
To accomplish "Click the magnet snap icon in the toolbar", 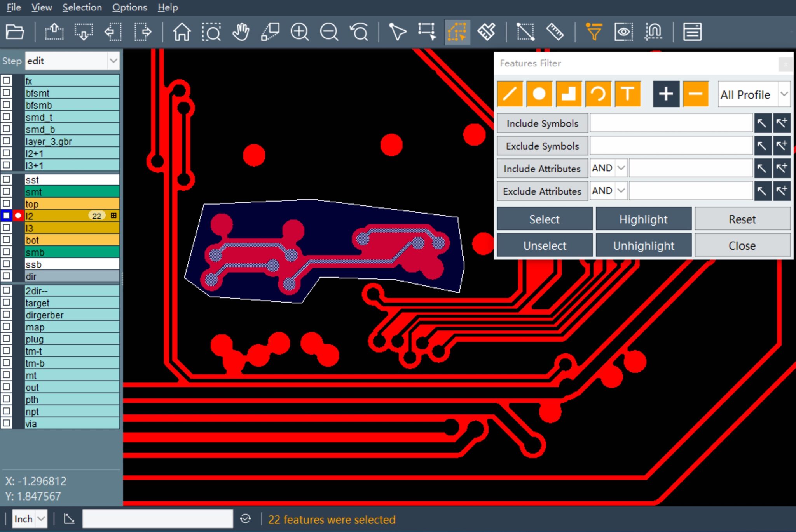I will point(653,32).
